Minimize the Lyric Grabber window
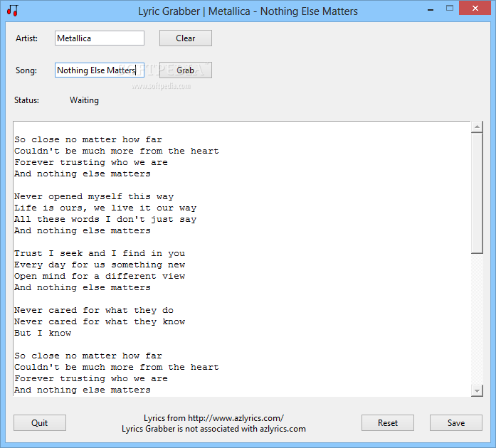This screenshot has width=496, height=448. 431,10
